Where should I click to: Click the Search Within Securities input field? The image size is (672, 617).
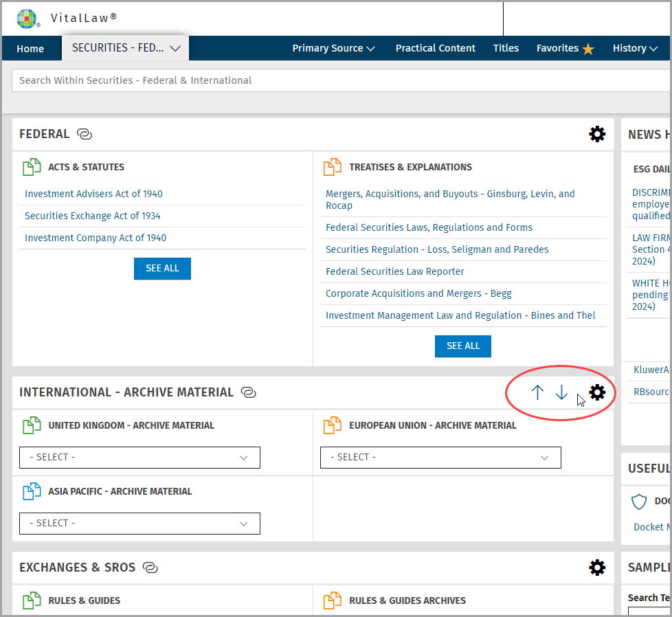pos(341,80)
